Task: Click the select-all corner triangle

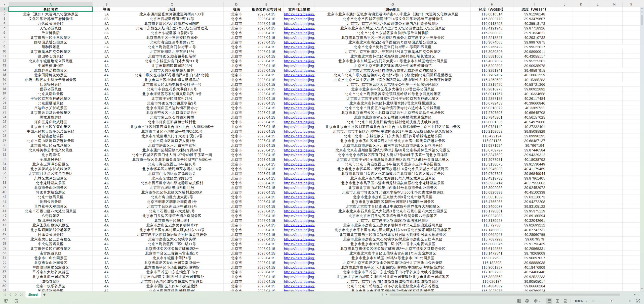Action: (x=4, y=4)
